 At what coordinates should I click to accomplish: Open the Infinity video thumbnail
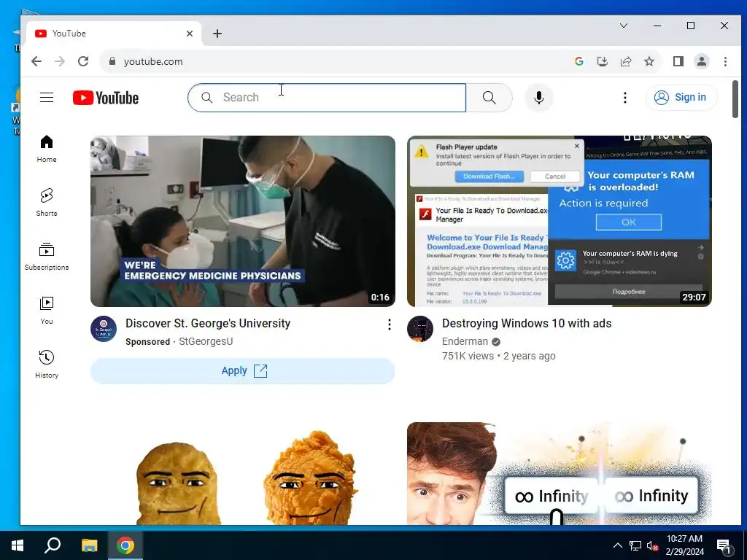[560, 474]
